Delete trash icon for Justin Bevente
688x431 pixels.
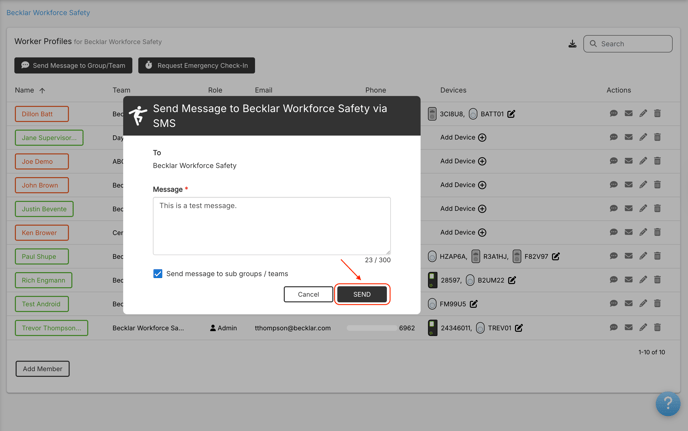657,208
